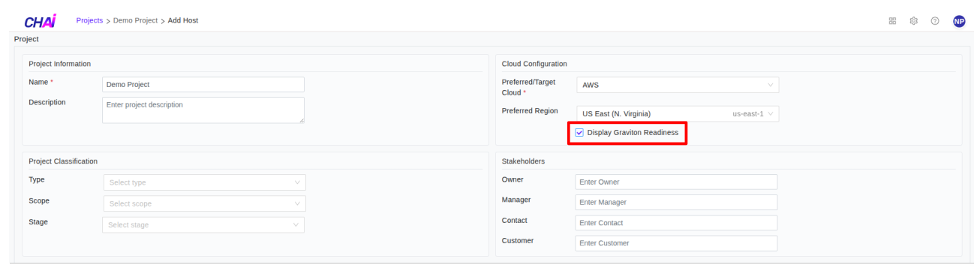Open Preferred/Target Cloud AWS dropdown
This screenshot has width=980, height=271.
678,85
